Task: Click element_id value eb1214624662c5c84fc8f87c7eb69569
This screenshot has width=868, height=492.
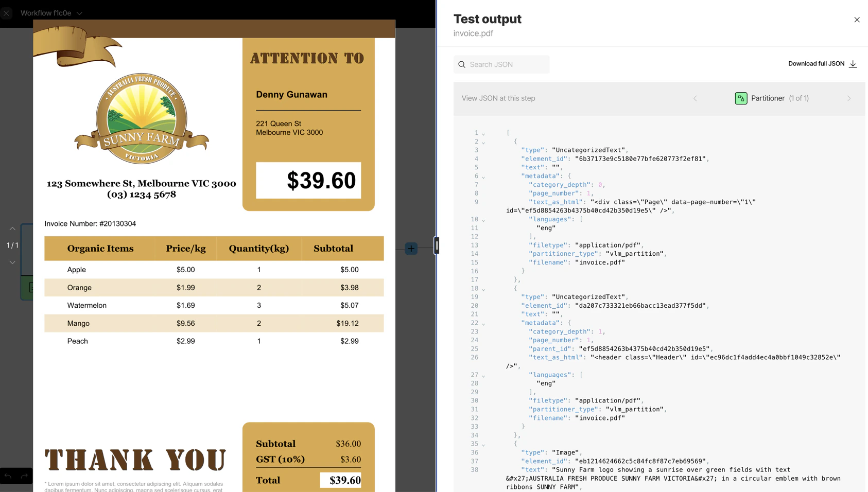Action: (x=640, y=461)
